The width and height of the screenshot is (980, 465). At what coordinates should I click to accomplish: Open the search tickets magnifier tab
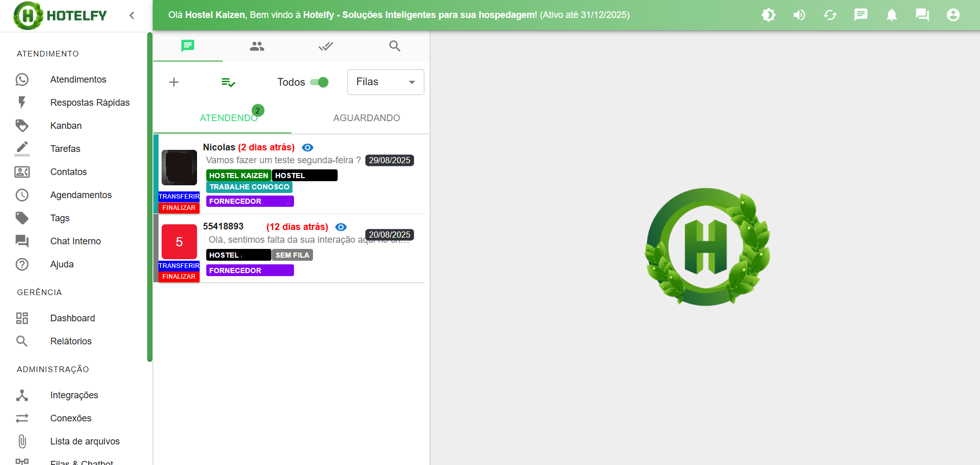coord(395,46)
